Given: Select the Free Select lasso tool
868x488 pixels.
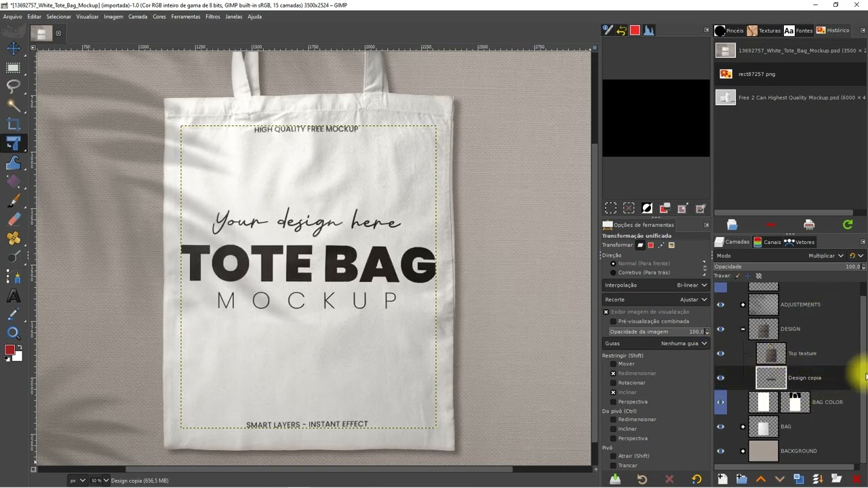Looking at the screenshot, I should pyautogui.click(x=13, y=87).
